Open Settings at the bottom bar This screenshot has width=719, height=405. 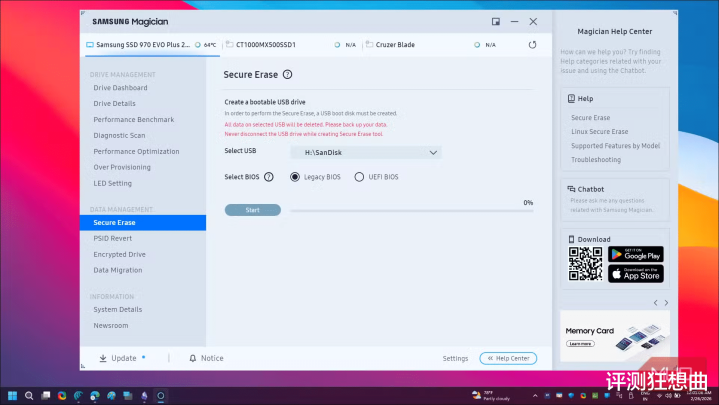click(455, 358)
